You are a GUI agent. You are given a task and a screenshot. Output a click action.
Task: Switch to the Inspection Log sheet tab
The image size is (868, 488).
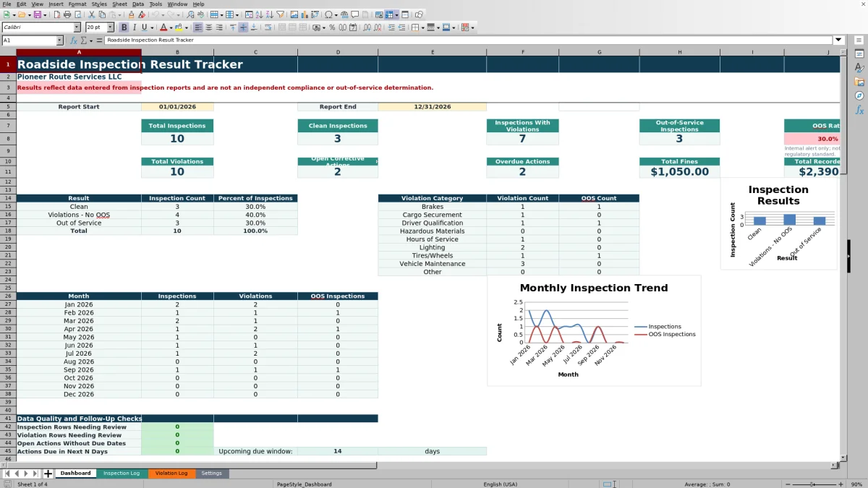point(122,474)
